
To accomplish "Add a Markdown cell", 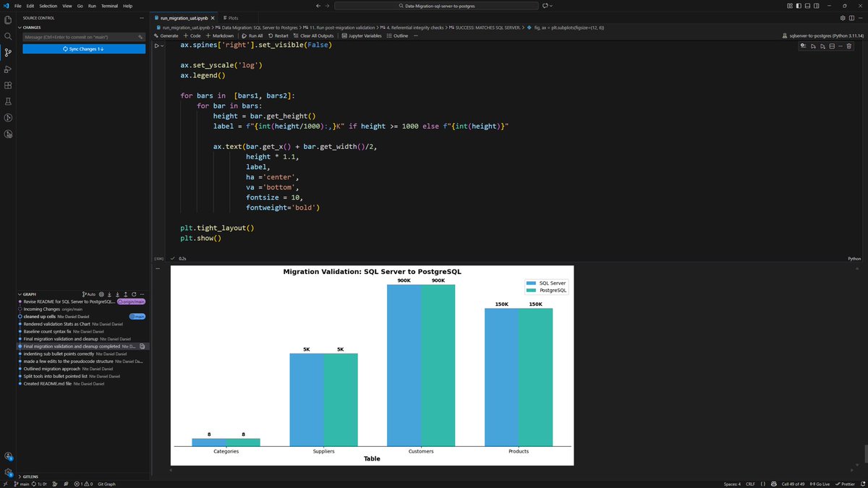I will [x=220, y=35].
